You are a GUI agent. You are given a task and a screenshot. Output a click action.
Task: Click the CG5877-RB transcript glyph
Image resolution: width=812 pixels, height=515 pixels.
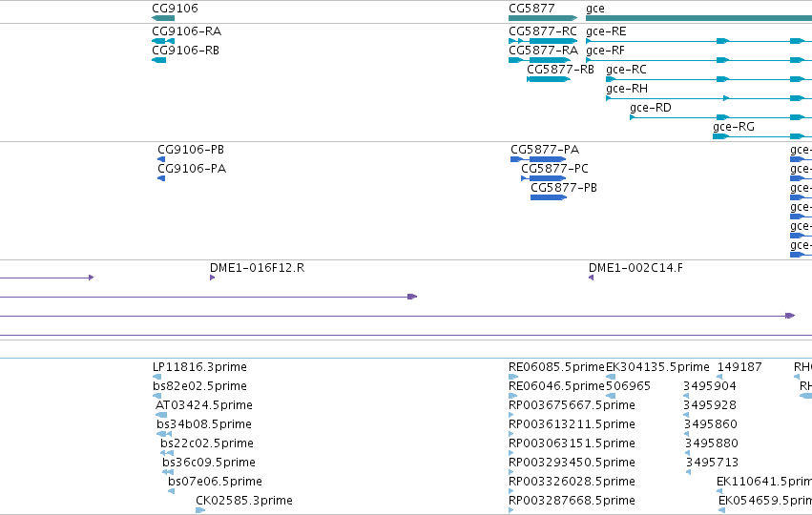coord(549,79)
